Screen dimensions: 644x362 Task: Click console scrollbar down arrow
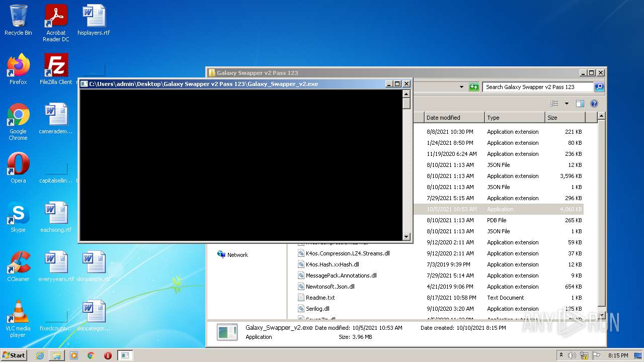[x=407, y=237]
